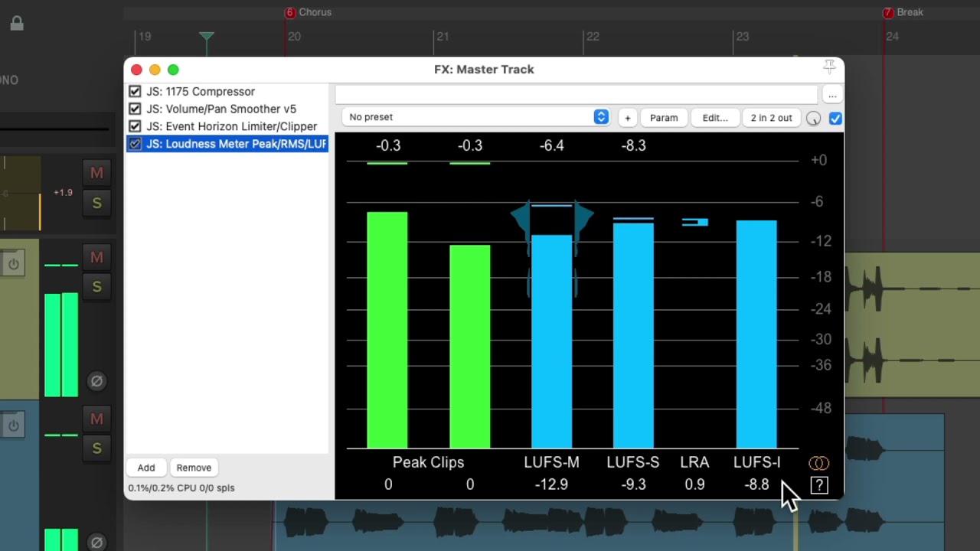This screenshot has height=551, width=980.
Task: Click the CPU usage status text
Action: tap(181, 487)
